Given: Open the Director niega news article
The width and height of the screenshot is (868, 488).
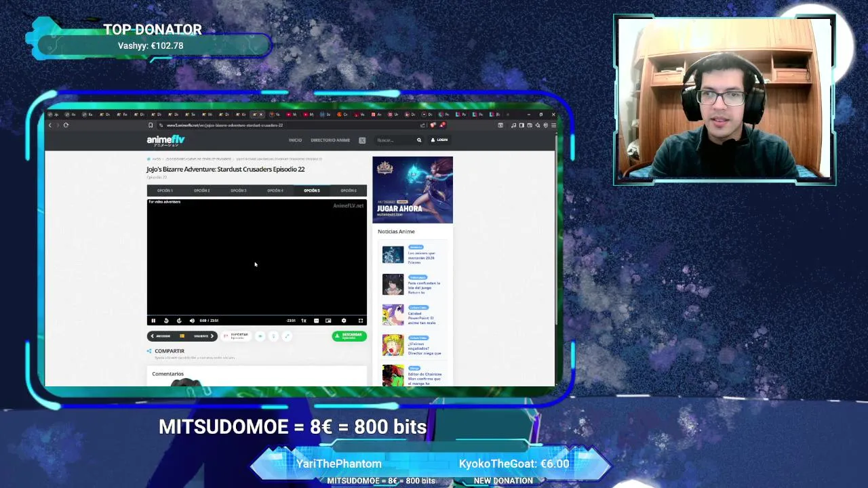Looking at the screenshot, I should (x=425, y=348).
